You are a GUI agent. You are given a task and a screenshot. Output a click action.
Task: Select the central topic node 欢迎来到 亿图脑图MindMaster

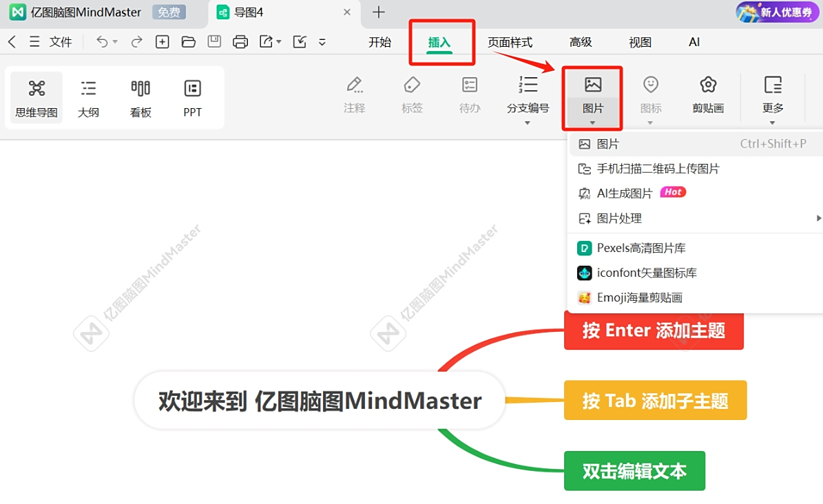pos(320,401)
